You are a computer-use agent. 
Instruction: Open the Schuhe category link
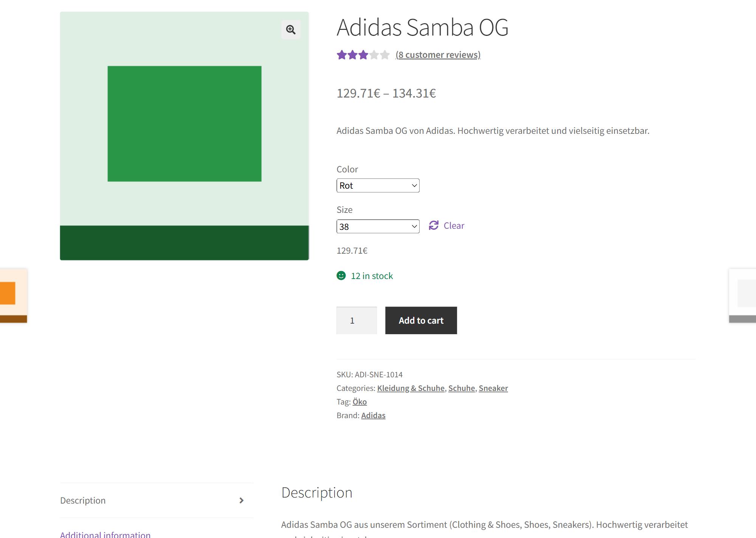coord(462,388)
